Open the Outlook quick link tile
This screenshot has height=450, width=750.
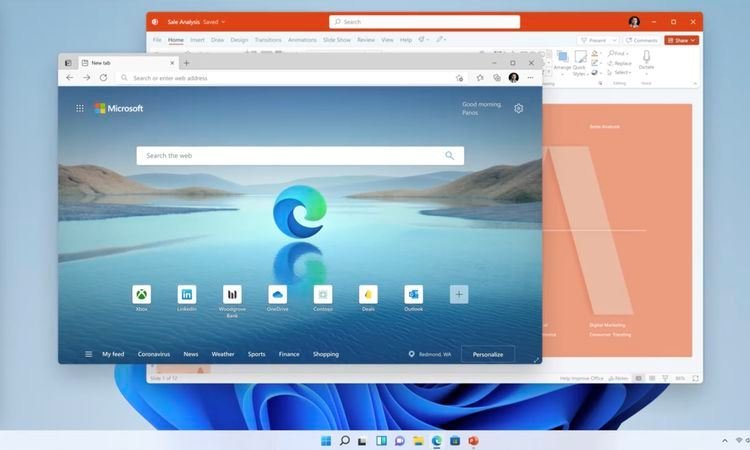[x=414, y=294]
